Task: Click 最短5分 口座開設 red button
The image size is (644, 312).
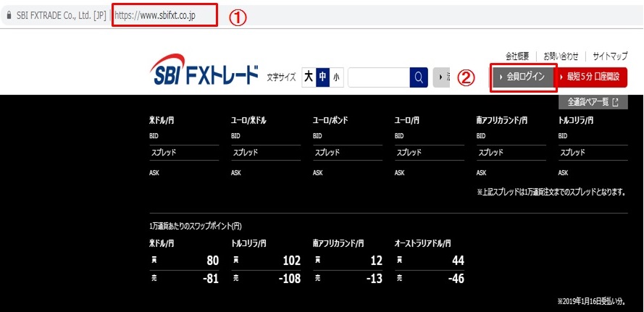Action: click(x=592, y=77)
